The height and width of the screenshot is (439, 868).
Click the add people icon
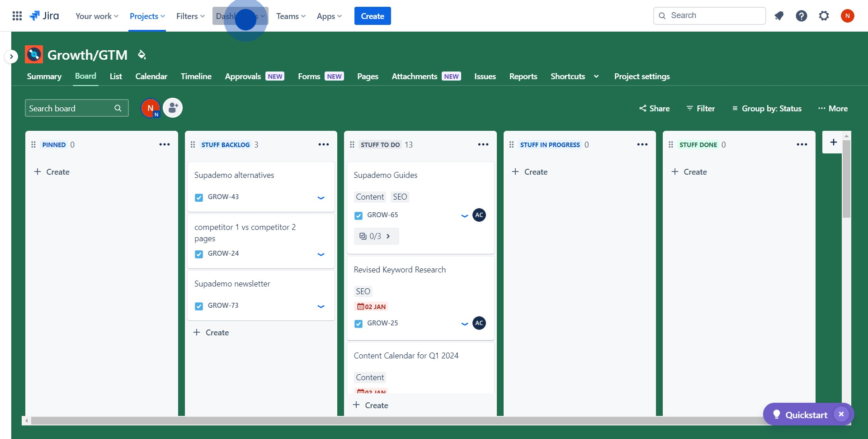[x=173, y=108]
